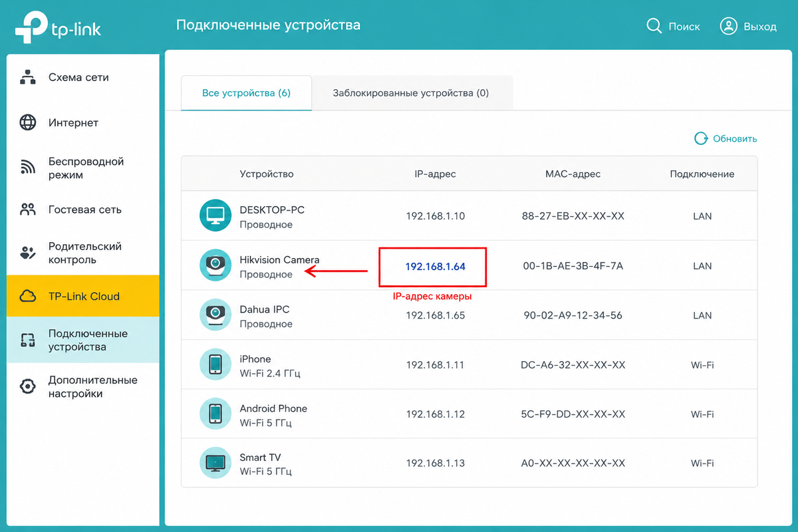The width and height of the screenshot is (798, 532).
Task: Click IP address 192.168.1.64
Action: (x=436, y=266)
